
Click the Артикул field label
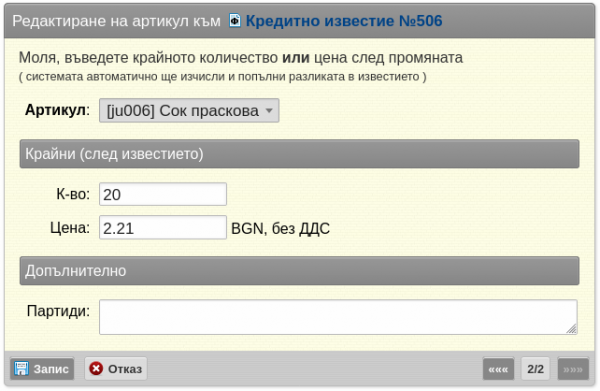[x=57, y=110]
